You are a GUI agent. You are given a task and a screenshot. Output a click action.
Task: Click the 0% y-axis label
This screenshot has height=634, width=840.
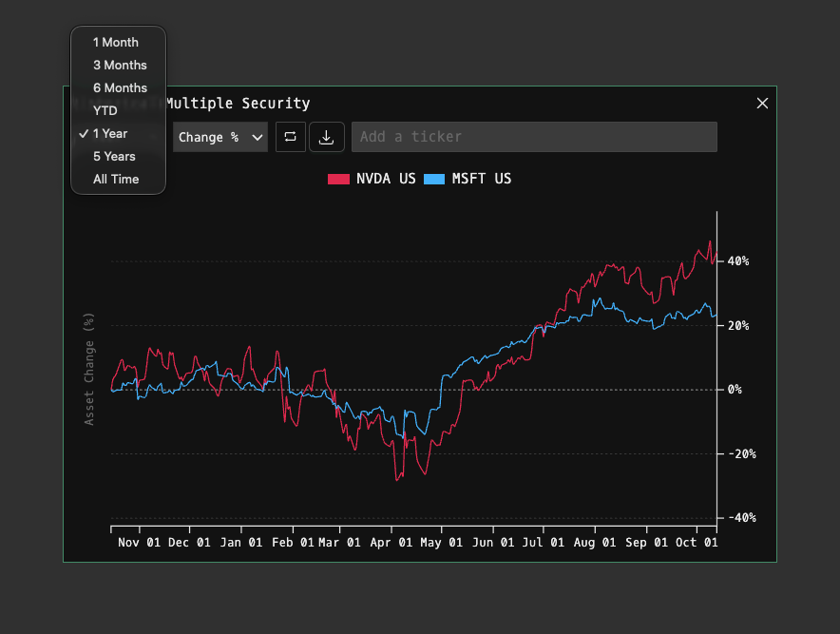[x=735, y=390]
